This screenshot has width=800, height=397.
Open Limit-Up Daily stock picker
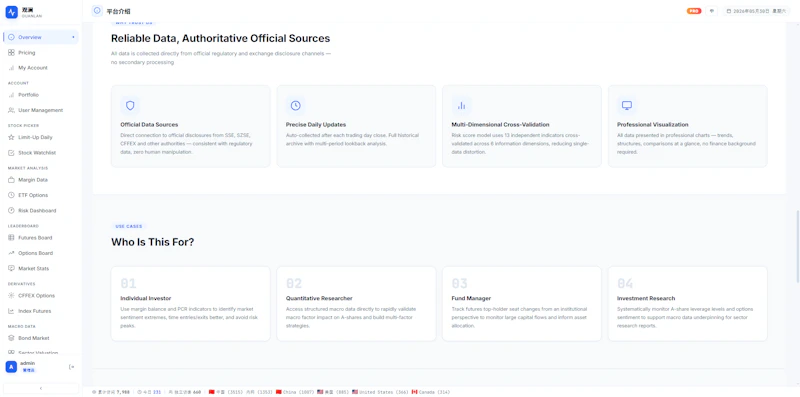pyautogui.click(x=41, y=137)
